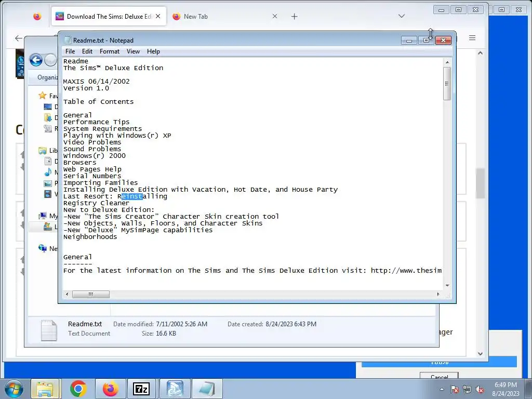Viewport: 532px width, 399px height.
Task: Click 'Serial Numbers' line in Notepad
Action: pyautogui.click(x=92, y=176)
